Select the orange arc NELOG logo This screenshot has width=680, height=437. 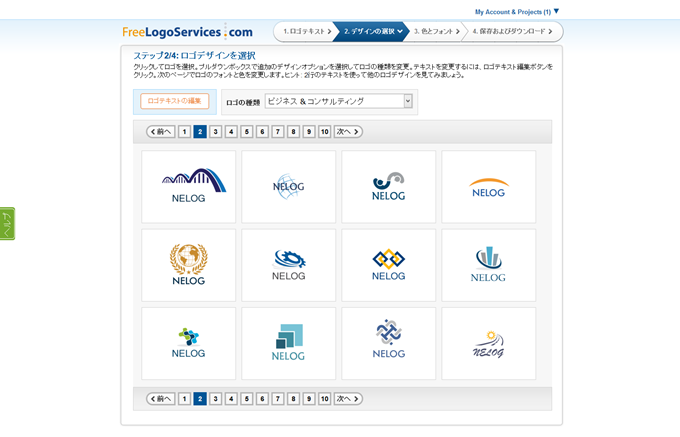pyautogui.click(x=489, y=187)
